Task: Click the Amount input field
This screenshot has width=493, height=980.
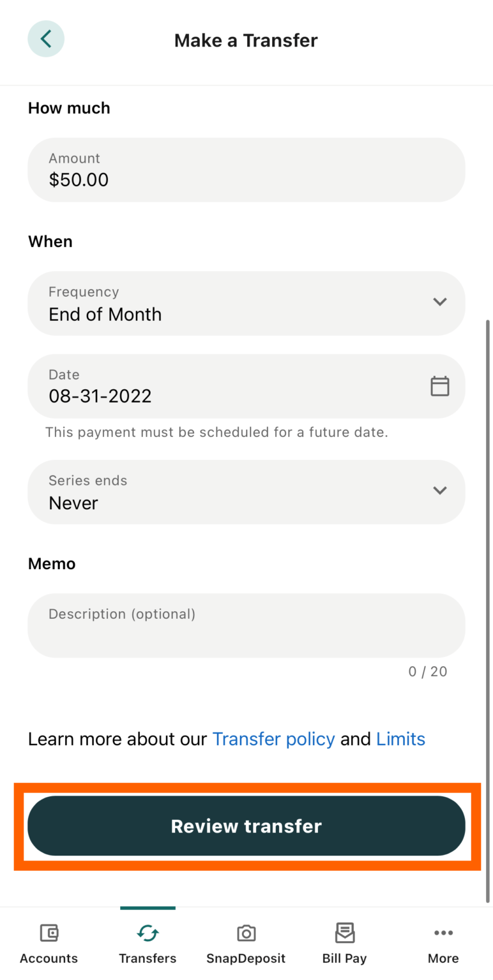Action: pos(246,170)
